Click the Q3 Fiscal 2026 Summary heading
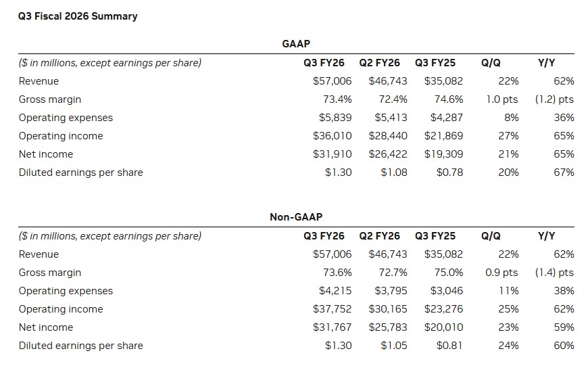Viewport: 588px width, 368px height. [78, 16]
